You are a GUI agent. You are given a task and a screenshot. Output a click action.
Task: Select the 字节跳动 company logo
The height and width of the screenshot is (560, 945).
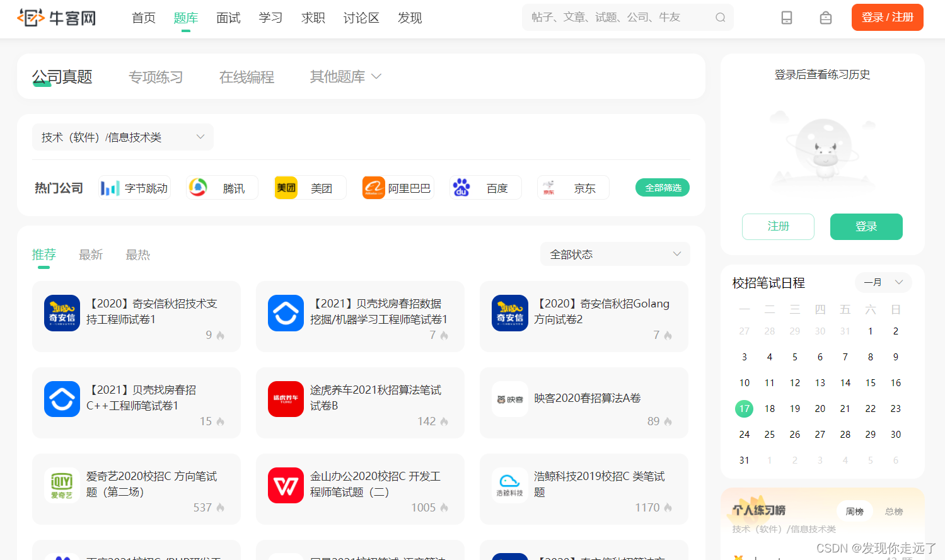click(x=110, y=188)
